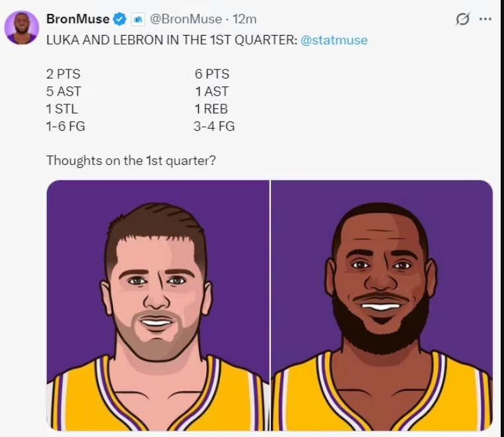Click the "1 REB" stat line
The width and height of the screenshot is (504, 437).
[211, 109]
